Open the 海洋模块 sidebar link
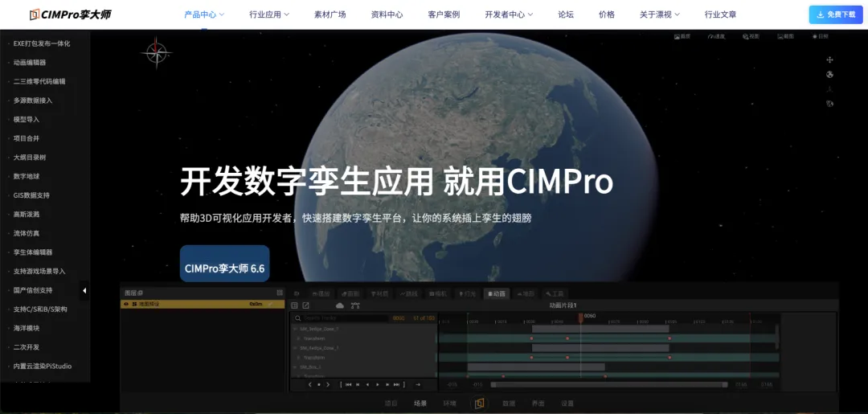The image size is (868, 414). coord(27,328)
